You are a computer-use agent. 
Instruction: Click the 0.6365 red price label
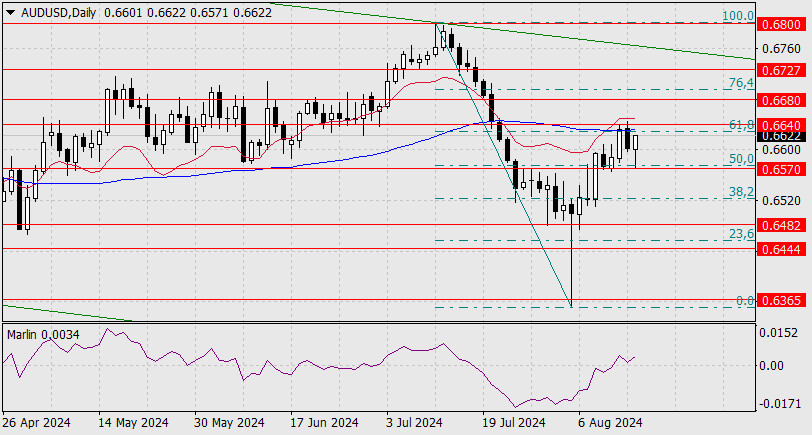point(782,300)
